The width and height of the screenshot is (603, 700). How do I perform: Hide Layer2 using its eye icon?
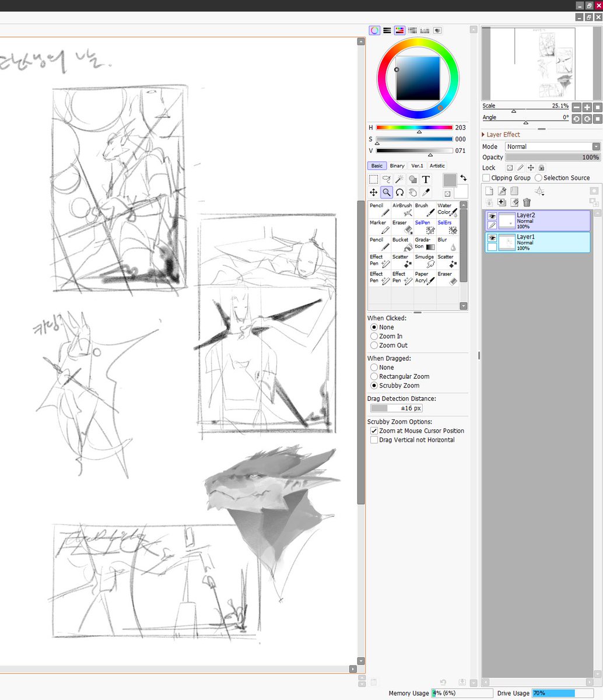coord(492,216)
